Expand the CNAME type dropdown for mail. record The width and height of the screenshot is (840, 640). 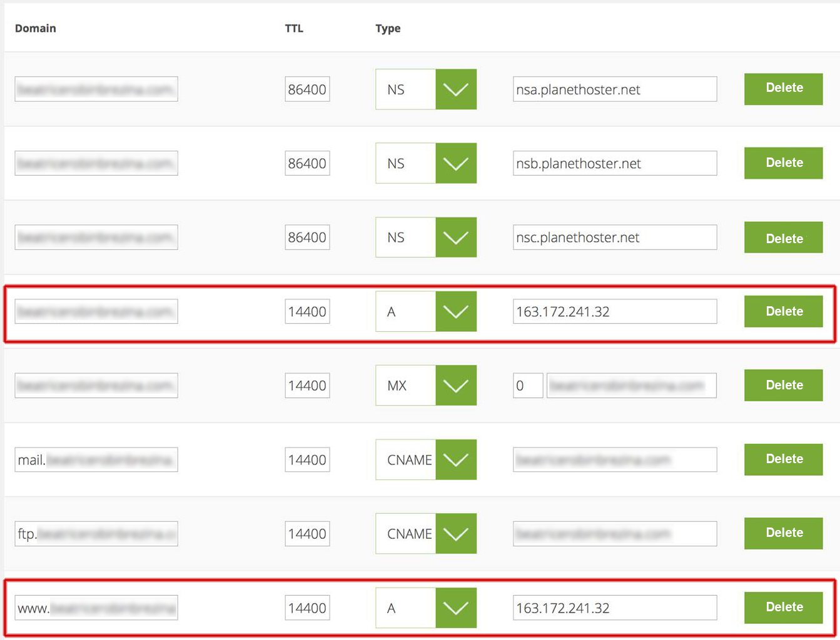pos(455,460)
